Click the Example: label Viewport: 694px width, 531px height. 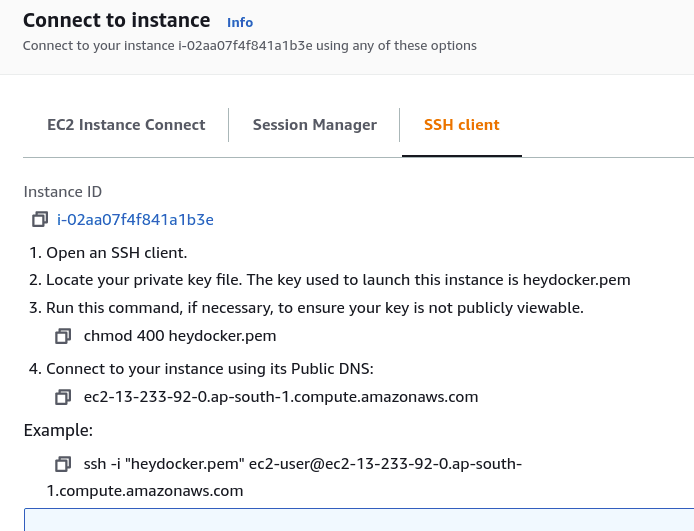[x=58, y=430]
